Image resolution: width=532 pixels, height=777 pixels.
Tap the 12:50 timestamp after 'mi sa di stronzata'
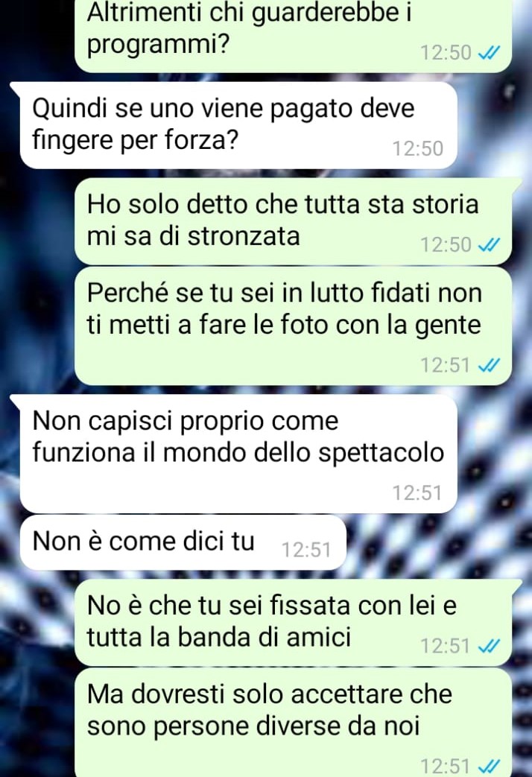tap(446, 245)
